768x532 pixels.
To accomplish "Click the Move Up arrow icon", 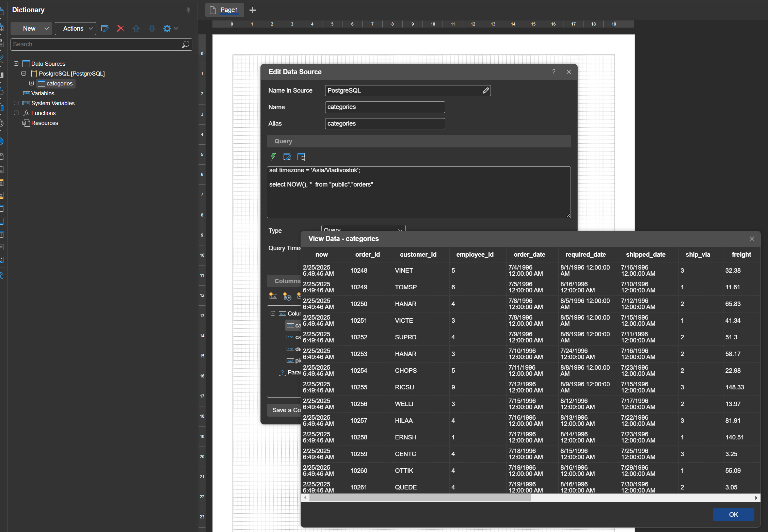I will 136,29.
